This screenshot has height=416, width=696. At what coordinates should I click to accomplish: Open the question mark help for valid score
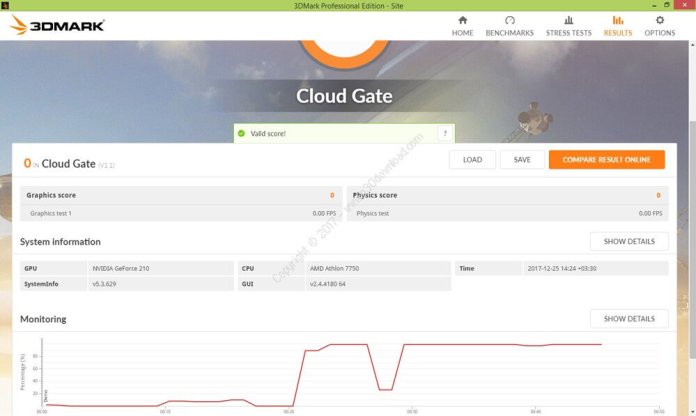445,133
